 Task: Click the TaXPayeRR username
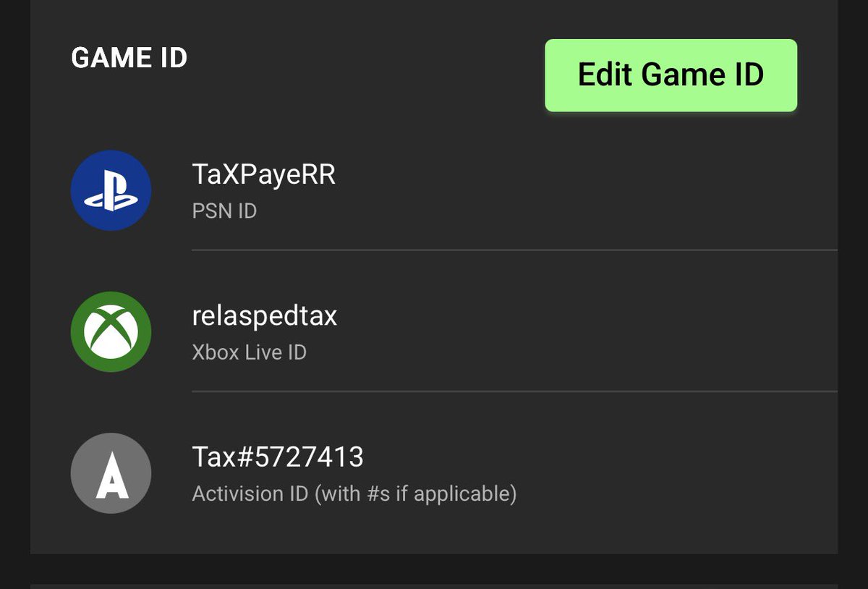[263, 174]
